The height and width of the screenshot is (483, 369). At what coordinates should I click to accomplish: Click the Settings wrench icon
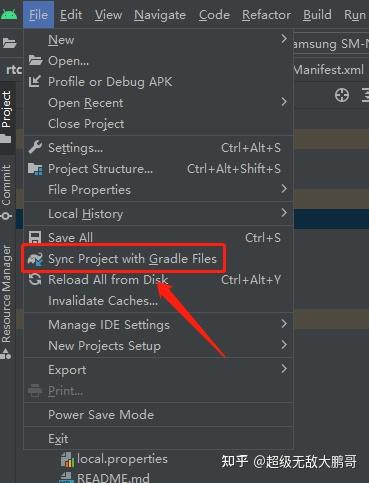click(35, 147)
